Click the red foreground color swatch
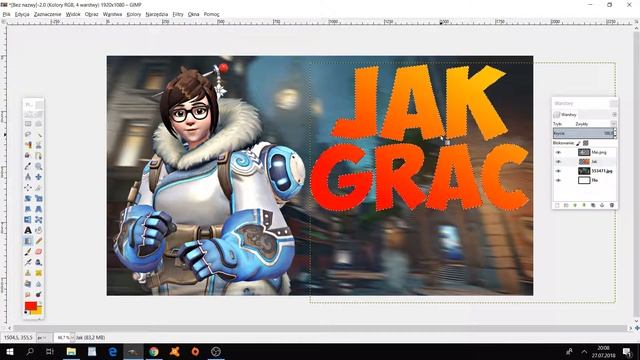This screenshot has width=640, height=360. (30, 306)
